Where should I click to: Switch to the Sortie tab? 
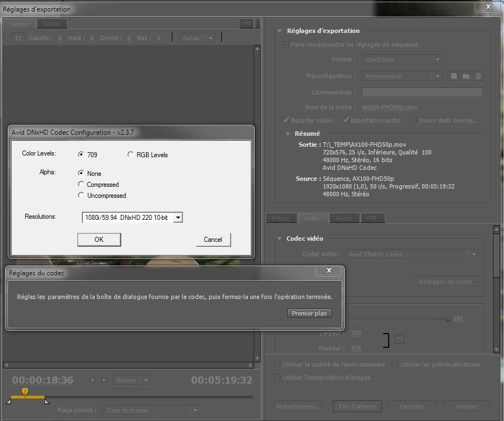(x=51, y=24)
